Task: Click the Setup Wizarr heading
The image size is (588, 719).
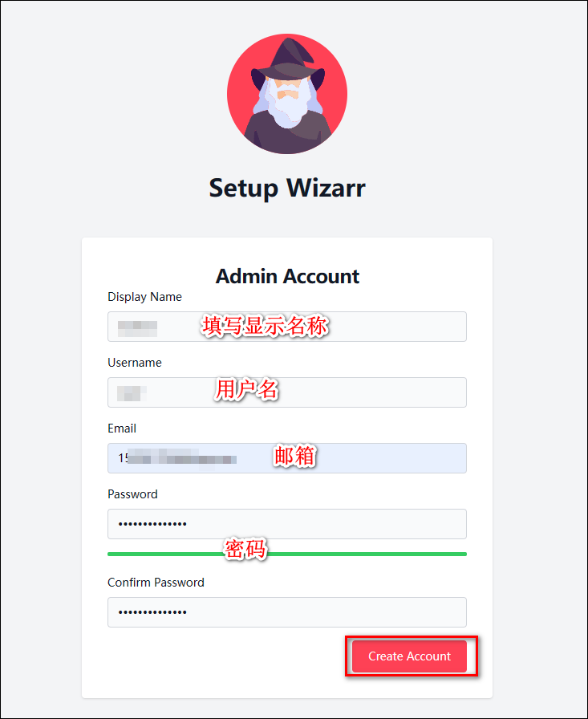Action: 287,188
